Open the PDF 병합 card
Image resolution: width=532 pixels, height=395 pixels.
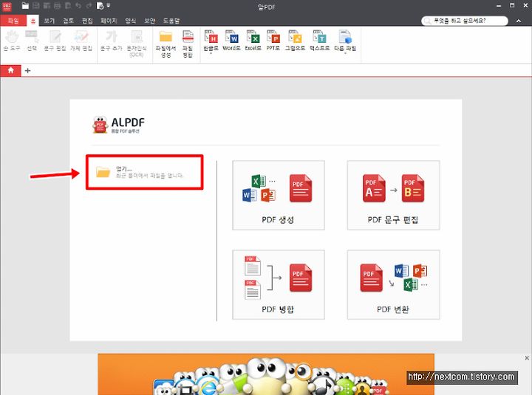click(x=279, y=285)
